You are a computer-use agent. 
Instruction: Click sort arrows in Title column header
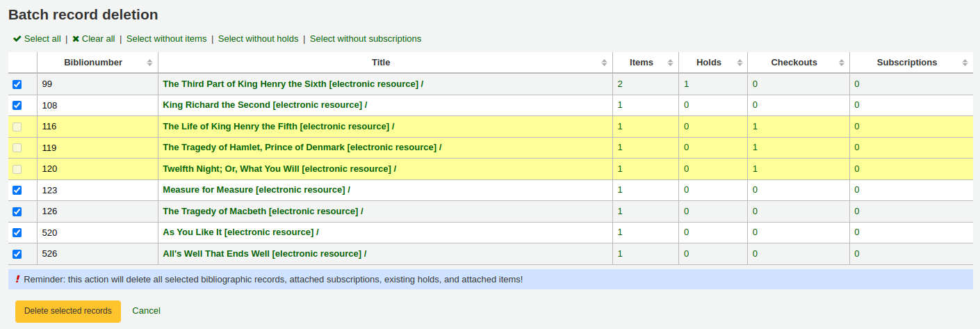click(x=604, y=63)
